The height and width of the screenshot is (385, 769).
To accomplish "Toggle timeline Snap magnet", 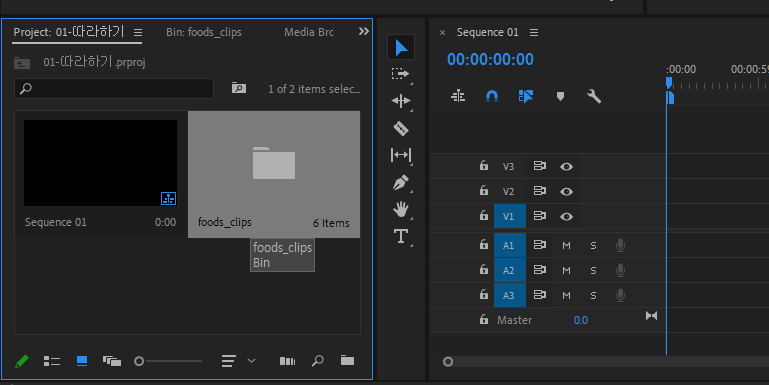I will point(491,96).
